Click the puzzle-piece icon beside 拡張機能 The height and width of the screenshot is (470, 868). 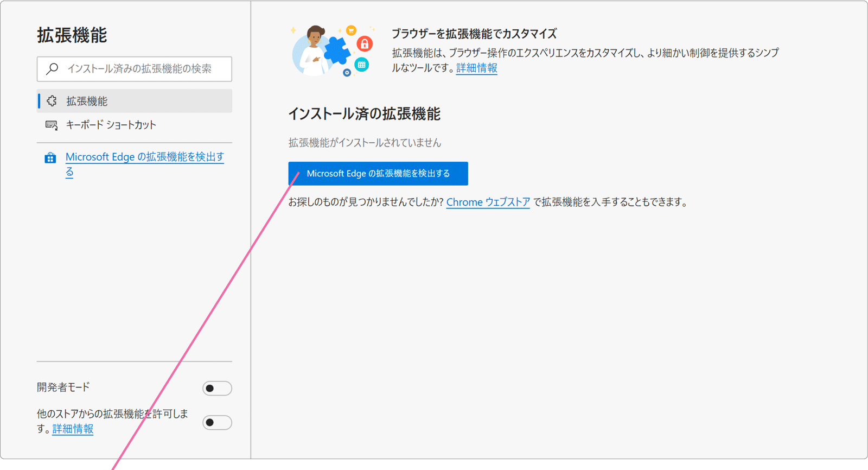point(52,101)
